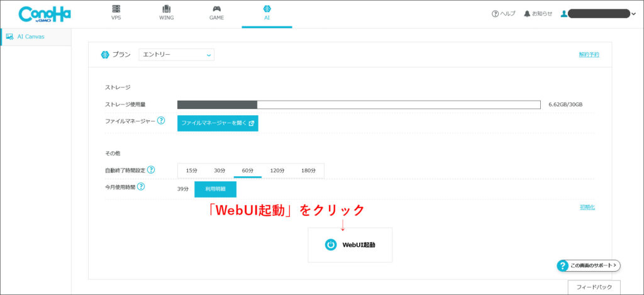Click the フィードバック button
The height and width of the screenshot is (295, 644).
click(x=594, y=287)
